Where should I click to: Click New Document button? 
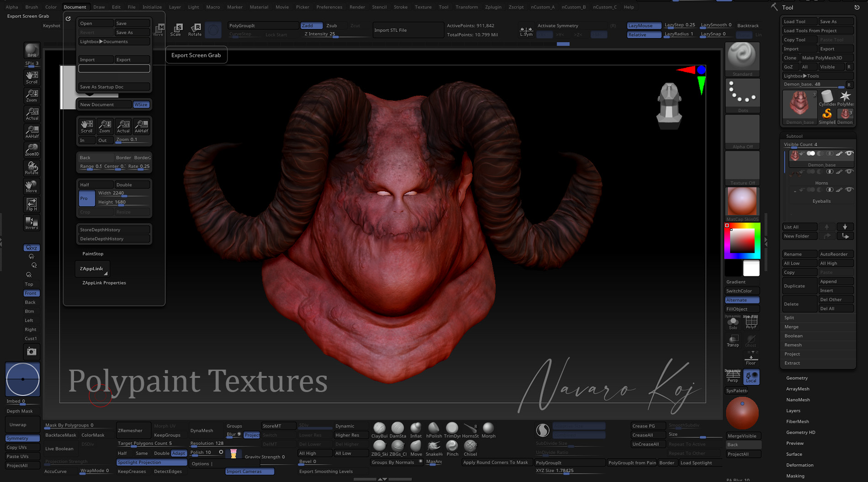click(104, 105)
